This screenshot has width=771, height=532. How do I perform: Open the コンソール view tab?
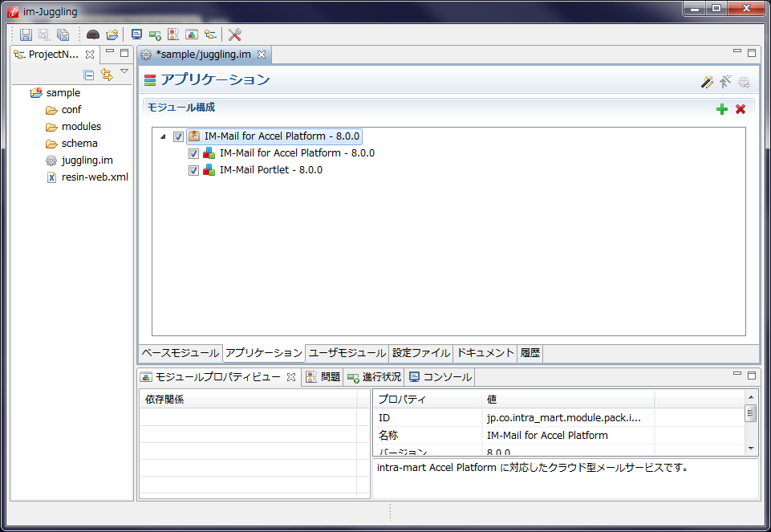point(440,377)
